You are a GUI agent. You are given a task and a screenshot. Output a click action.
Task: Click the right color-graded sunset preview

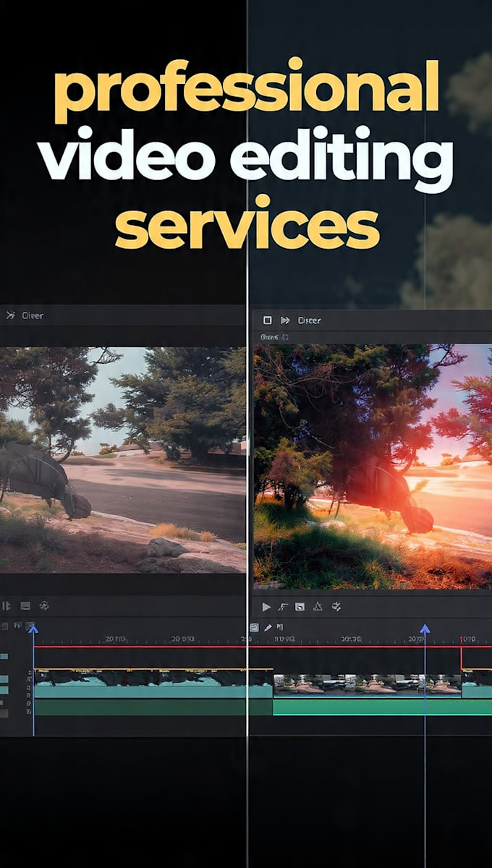373,467
